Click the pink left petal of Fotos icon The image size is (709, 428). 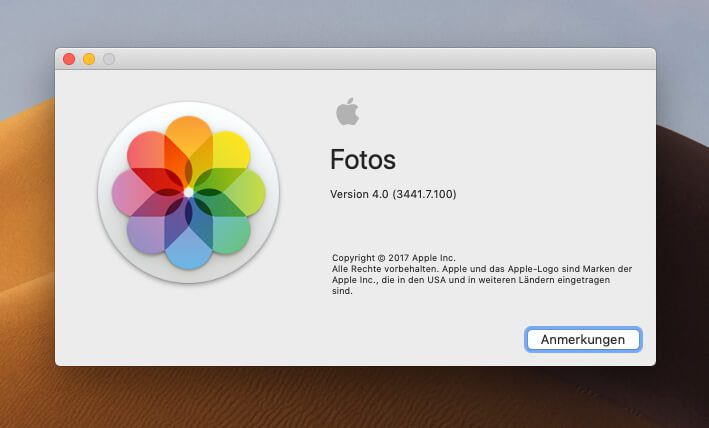click(133, 191)
